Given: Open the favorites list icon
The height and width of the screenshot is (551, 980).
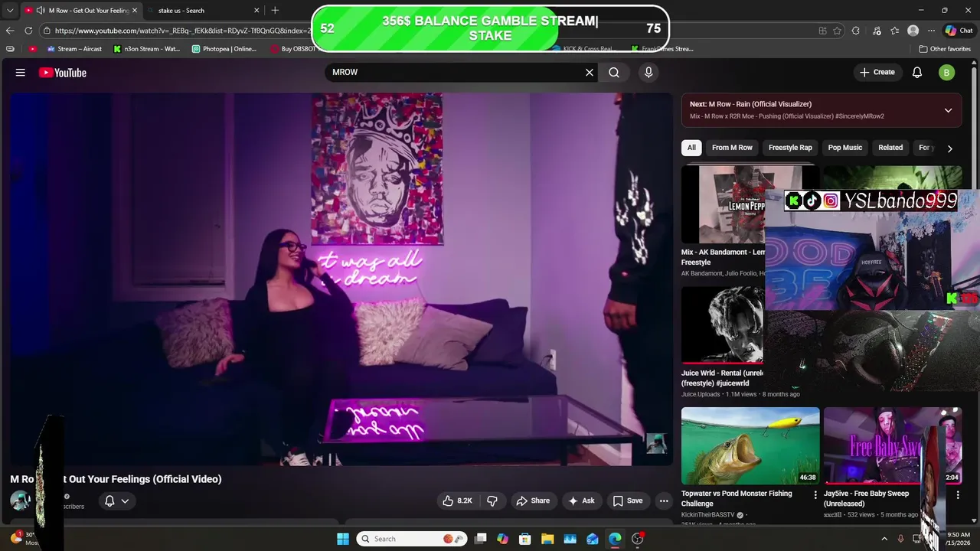Looking at the screenshot, I should click(x=895, y=31).
